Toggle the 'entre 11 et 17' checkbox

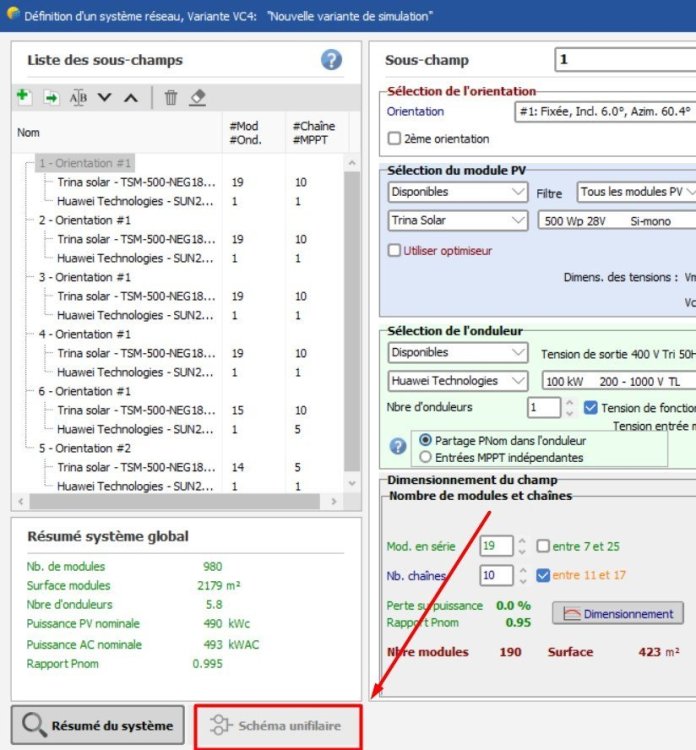542,575
